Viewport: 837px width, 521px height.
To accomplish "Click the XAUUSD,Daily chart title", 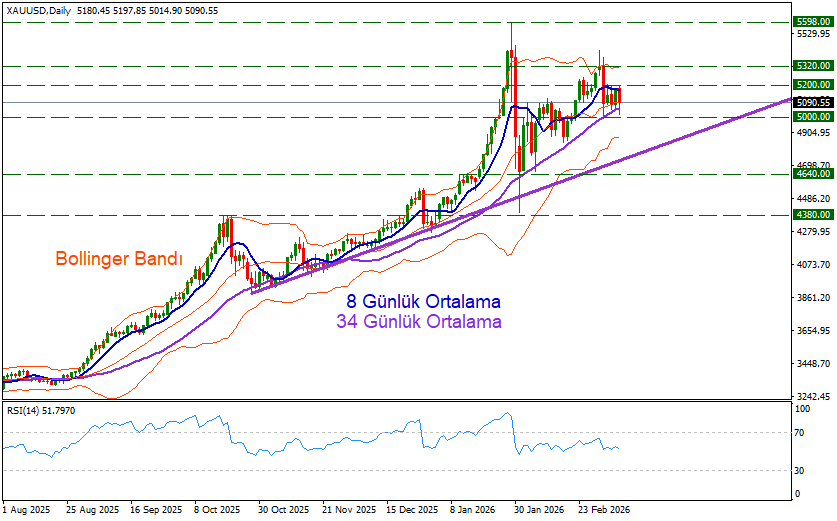I will coord(38,9).
